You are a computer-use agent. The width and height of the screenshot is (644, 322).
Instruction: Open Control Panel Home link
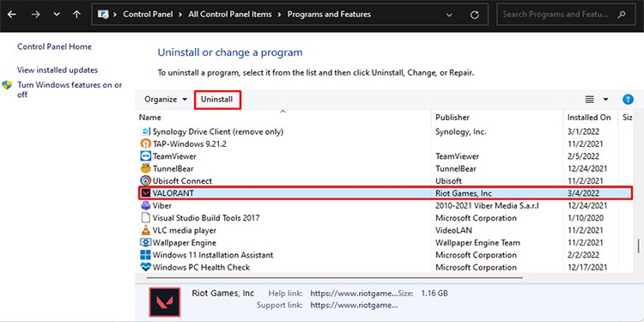[54, 47]
